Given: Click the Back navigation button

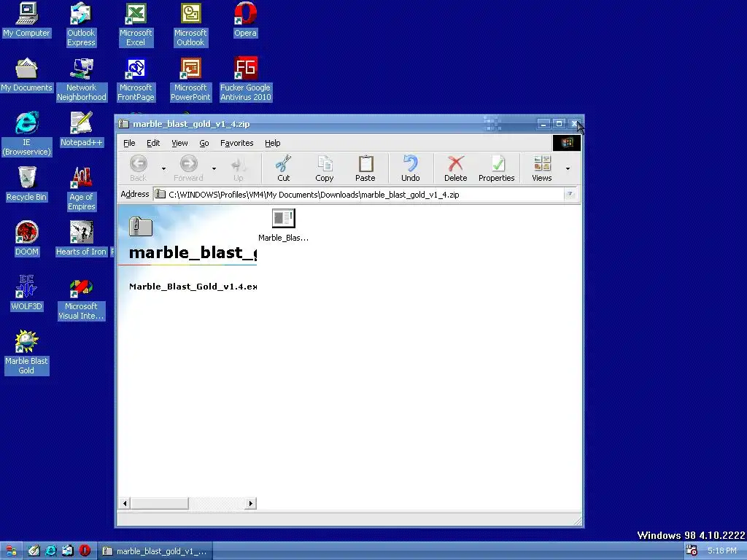Looking at the screenshot, I should point(138,168).
